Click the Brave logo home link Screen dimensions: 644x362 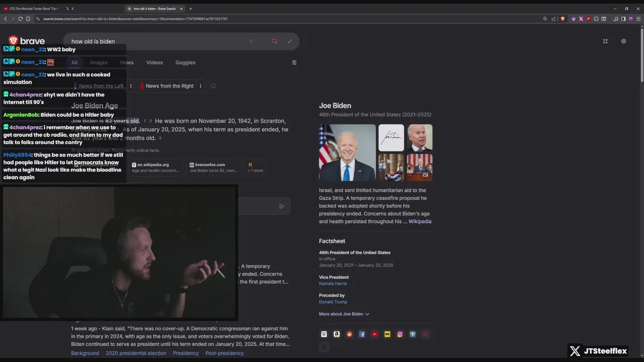[x=27, y=41]
